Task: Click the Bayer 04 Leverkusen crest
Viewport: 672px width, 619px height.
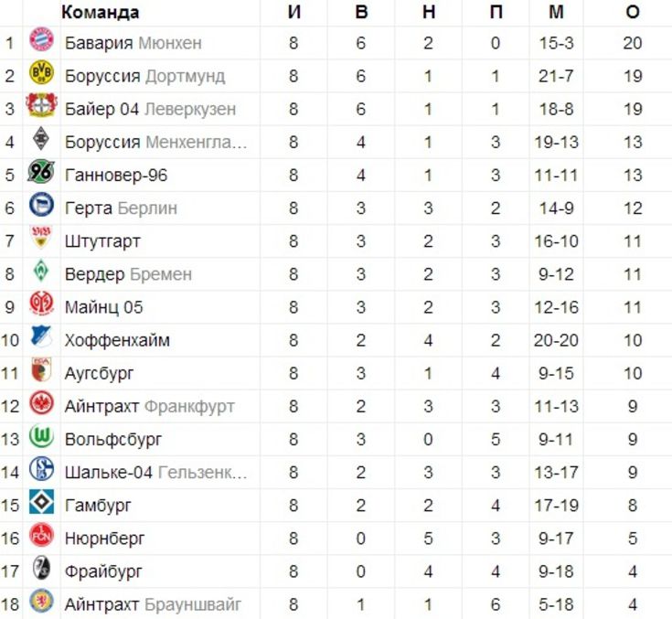Action: coord(41,105)
